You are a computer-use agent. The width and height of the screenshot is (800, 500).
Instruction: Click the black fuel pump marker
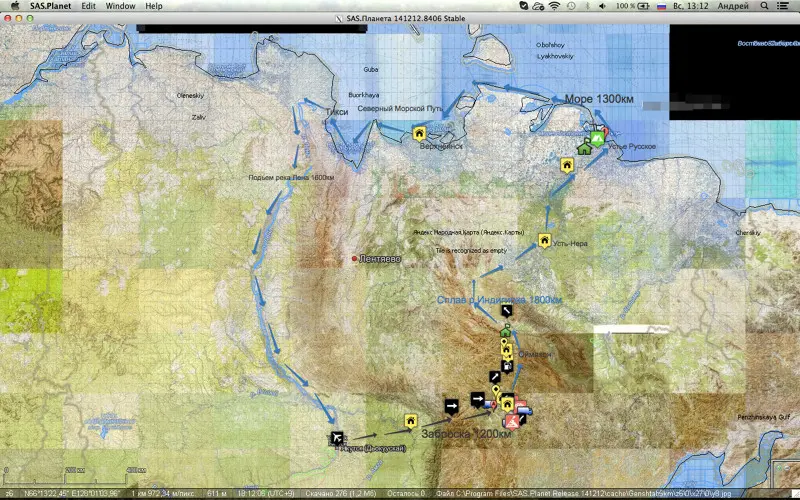[509, 365]
